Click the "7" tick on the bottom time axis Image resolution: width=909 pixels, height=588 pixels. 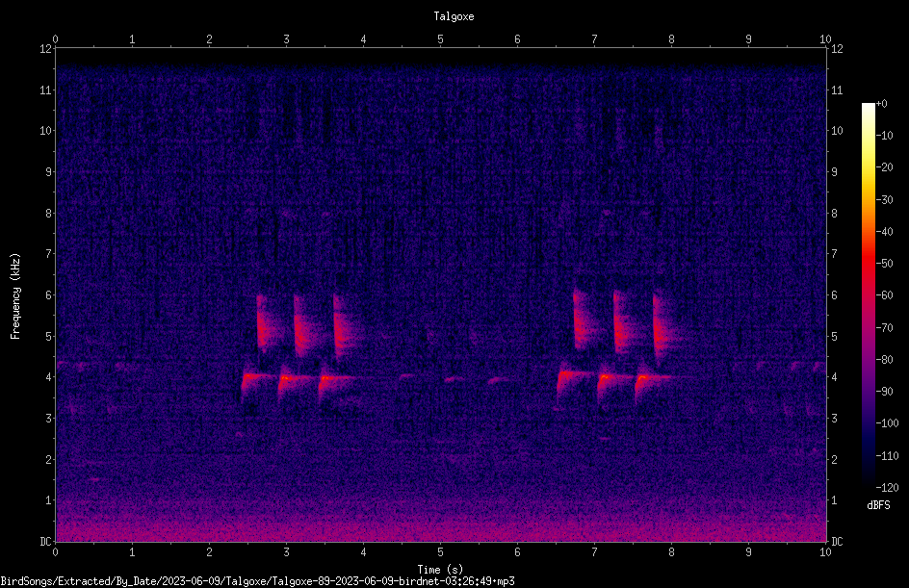[594, 552]
